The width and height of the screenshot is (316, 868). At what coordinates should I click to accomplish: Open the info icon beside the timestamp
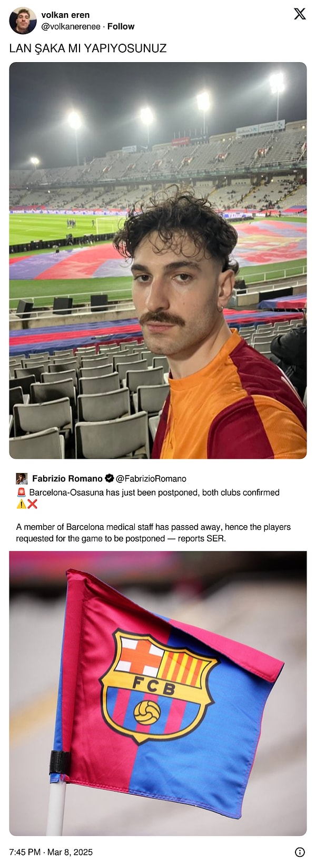[300, 852]
